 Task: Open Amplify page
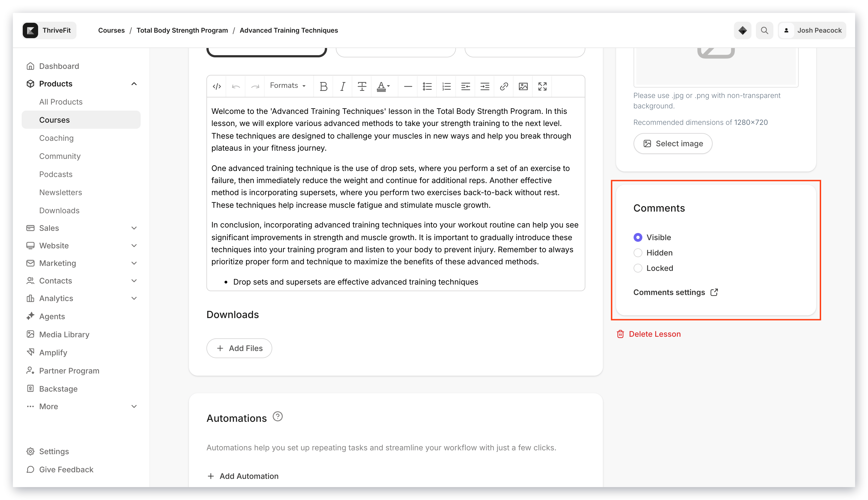pyautogui.click(x=81, y=353)
